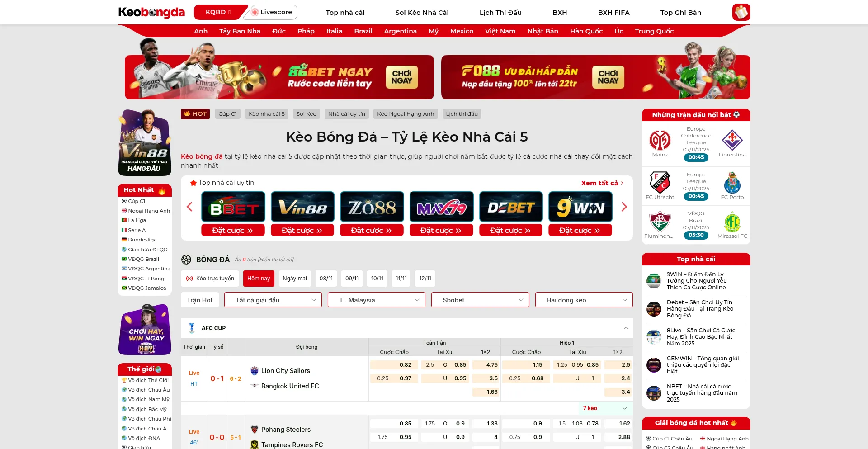
Task: Click the FC Porto club crest
Action: [x=732, y=182]
